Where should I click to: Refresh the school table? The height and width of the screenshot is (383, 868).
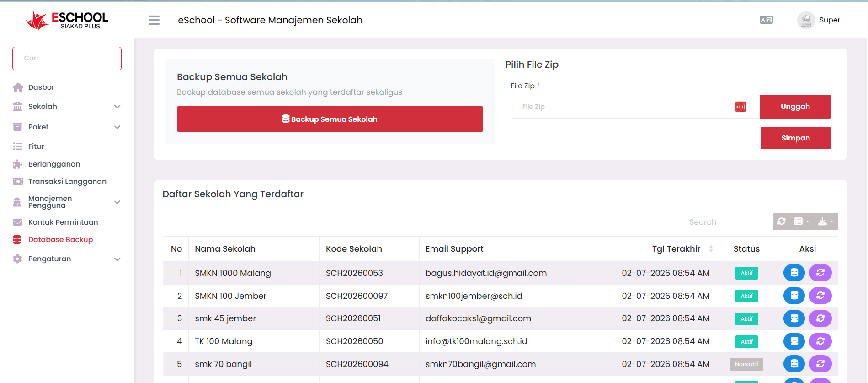coord(782,221)
